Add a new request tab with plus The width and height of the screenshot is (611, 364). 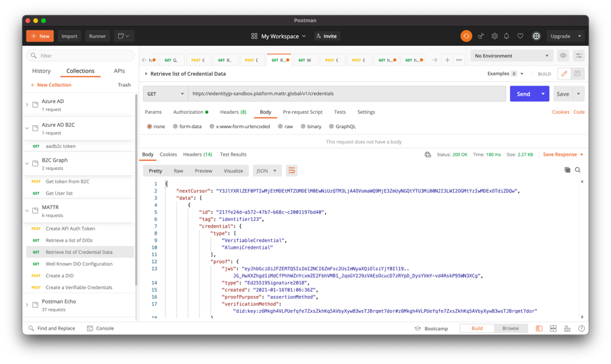tap(447, 60)
